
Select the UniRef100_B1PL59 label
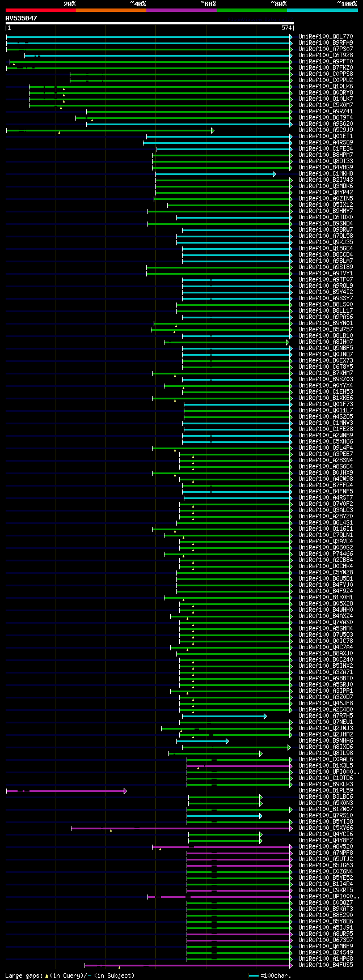coord(326,791)
